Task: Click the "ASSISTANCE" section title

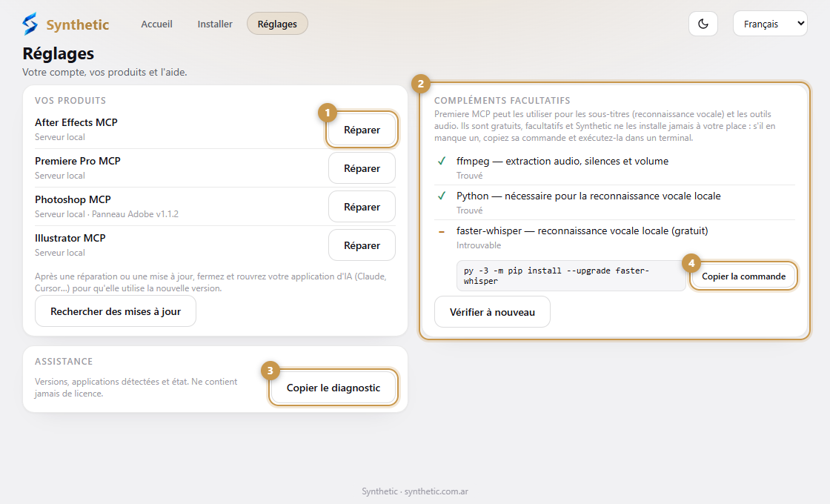Action: [x=64, y=362]
